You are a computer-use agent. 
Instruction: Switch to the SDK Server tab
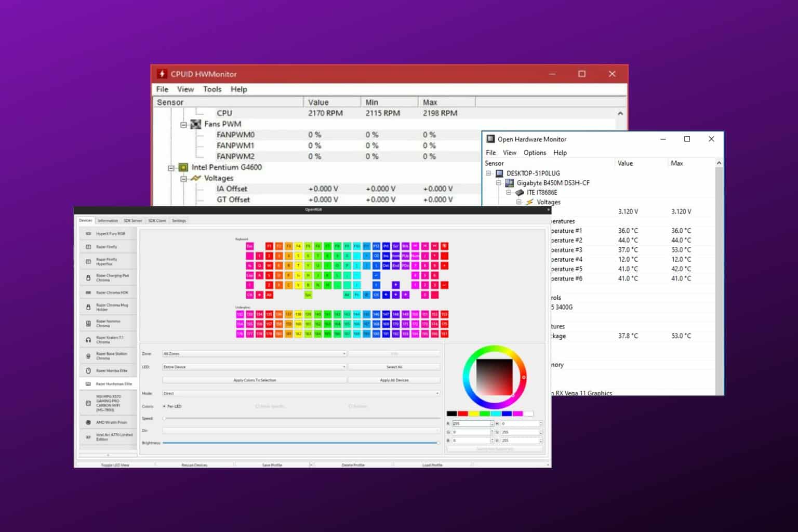(x=132, y=221)
